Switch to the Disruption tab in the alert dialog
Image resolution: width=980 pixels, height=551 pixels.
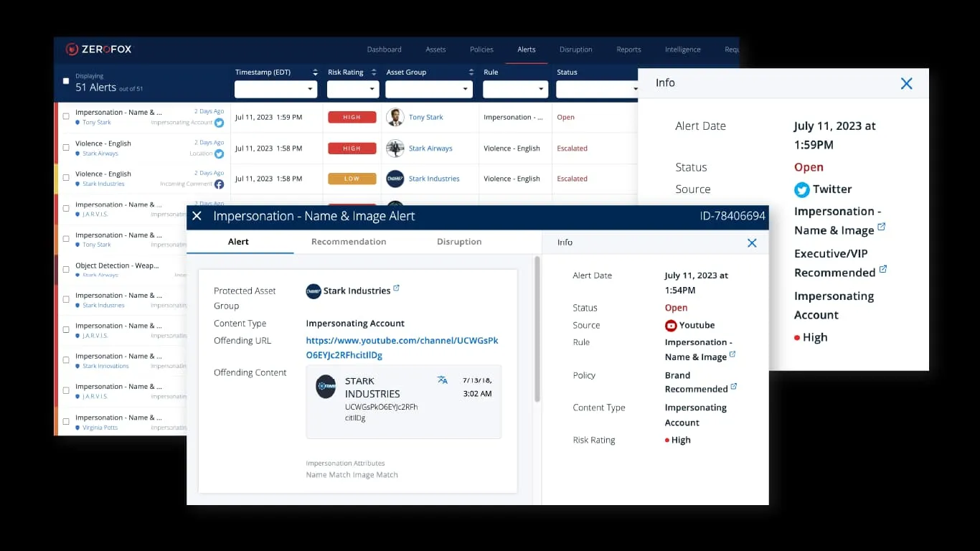pyautogui.click(x=459, y=242)
